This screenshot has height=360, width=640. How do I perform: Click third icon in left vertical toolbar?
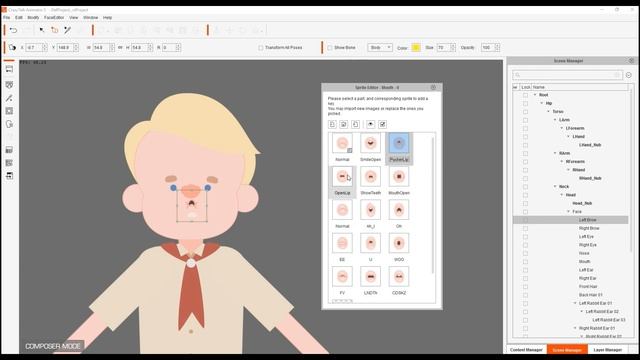[x=9, y=98]
